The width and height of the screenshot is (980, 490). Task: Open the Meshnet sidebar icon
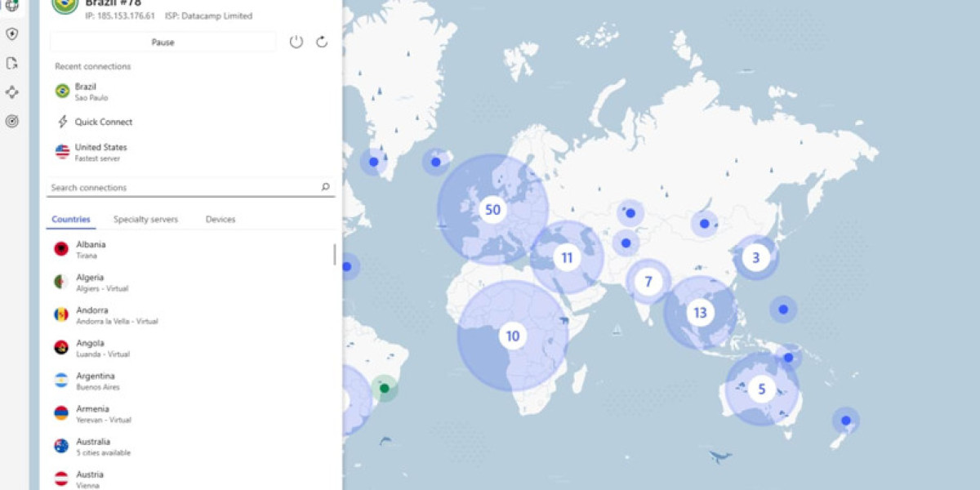11,92
